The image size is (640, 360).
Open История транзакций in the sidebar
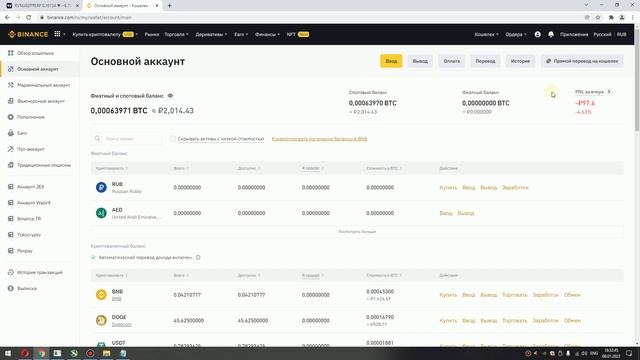point(40,272)
